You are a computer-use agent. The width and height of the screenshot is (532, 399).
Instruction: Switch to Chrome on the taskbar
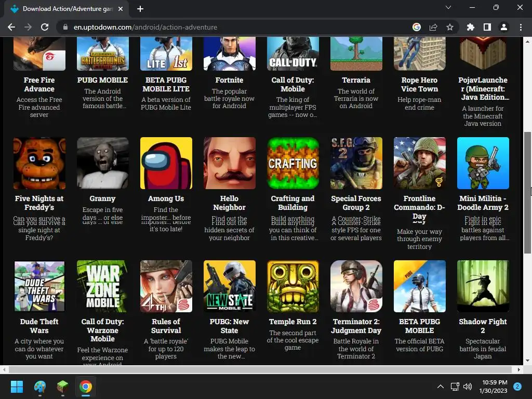pyautogui.click(x=86, y=387)
